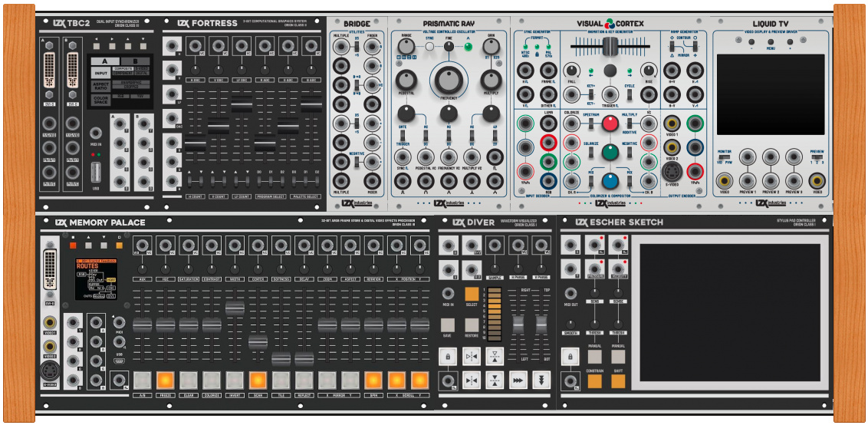Click the Visual Cortex animation fader handle
868x425 pixels.
tap(609, 46)
